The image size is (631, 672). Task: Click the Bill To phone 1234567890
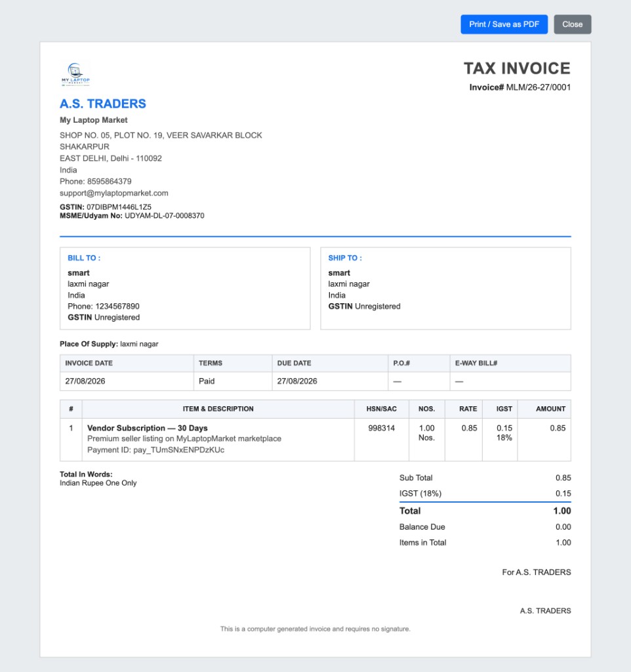117,306
